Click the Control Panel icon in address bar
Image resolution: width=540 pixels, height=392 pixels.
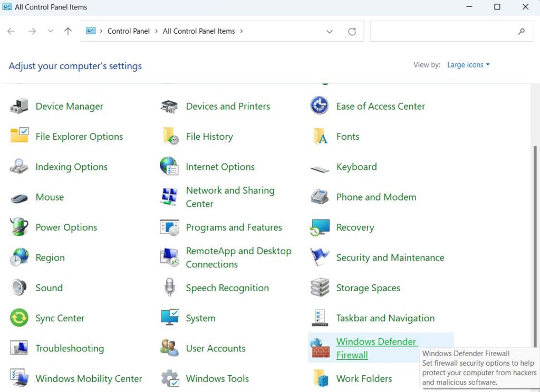coord(91,31)
